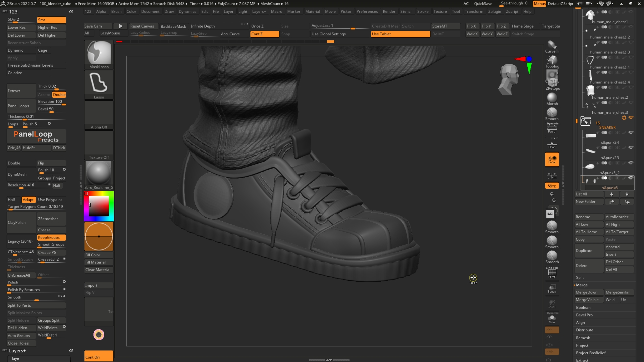Click the MergeDown button
The height and width of the screenshot is (362, 644).
586,292
